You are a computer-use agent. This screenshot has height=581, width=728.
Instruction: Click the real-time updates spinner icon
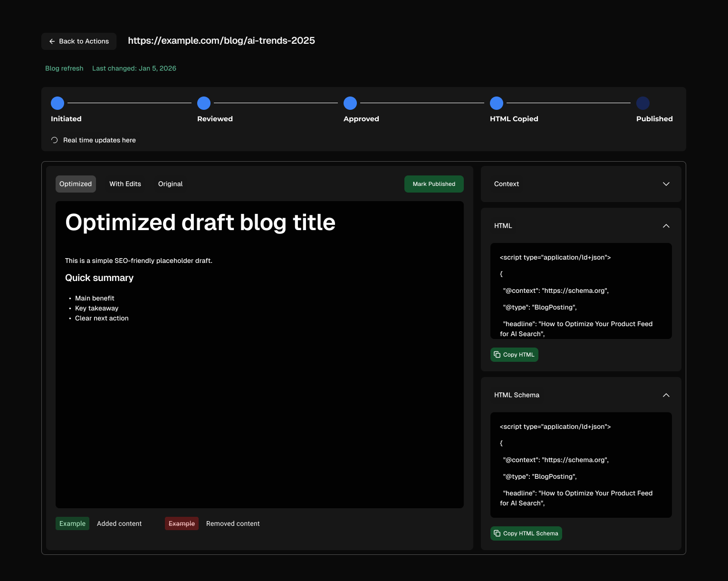pos(54,140)
